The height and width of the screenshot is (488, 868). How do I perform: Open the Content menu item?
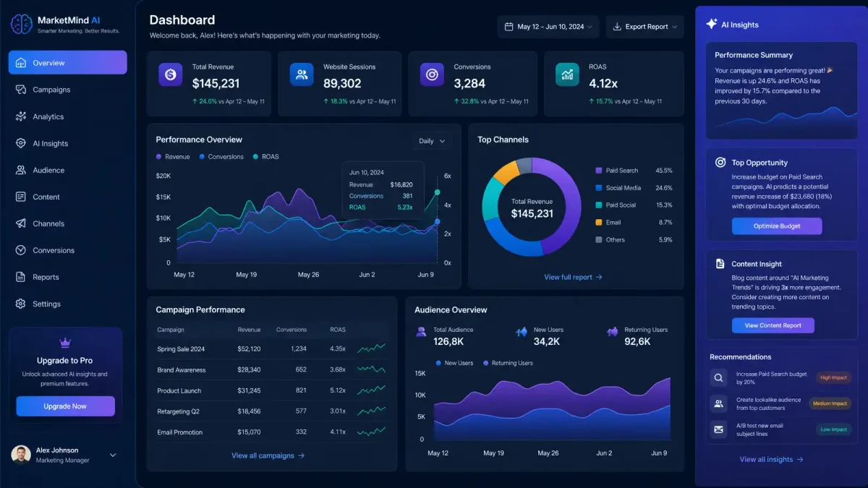pyautogui.click(x=67, y=197)
